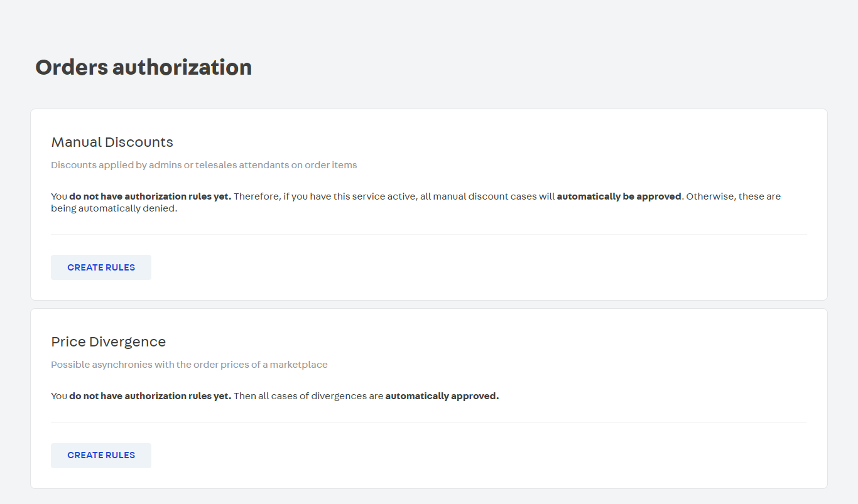This screenshot has width=858, height=504.
Task: Click Create Rules under Price Divergence
Action: pos(101,455)
